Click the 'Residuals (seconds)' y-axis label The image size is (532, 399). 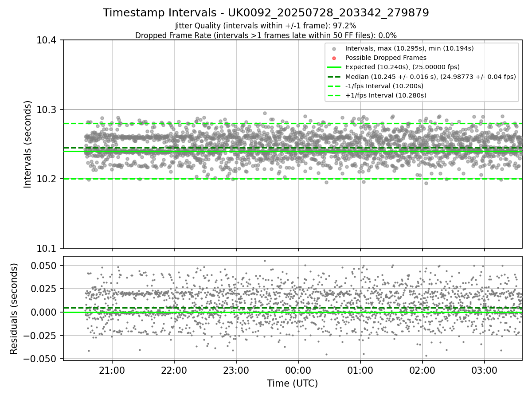point(14,308)
